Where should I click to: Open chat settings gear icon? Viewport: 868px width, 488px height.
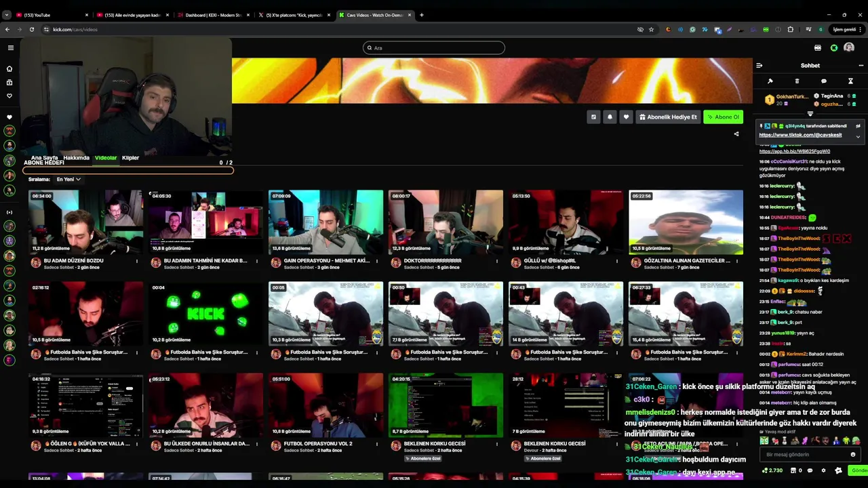(823, 470)
